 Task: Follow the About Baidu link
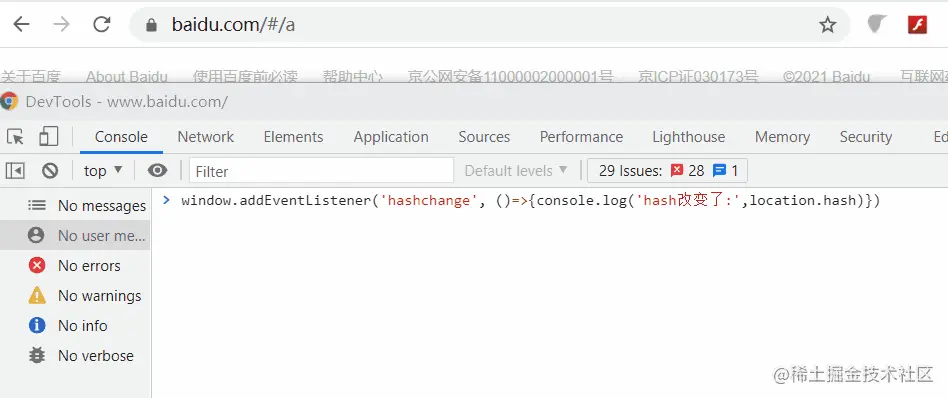126,77
